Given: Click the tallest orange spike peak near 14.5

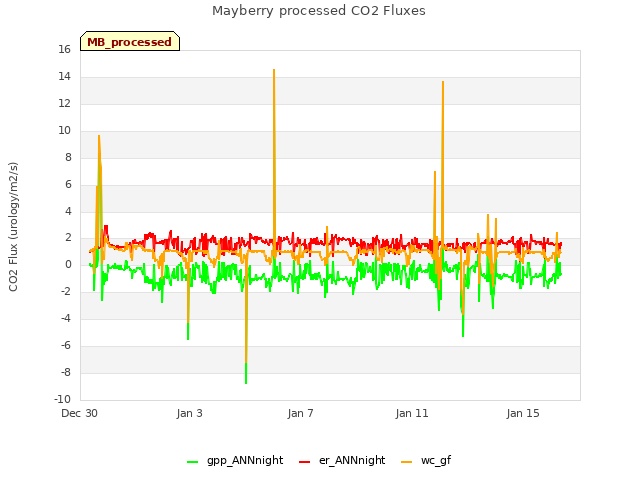Looking at the screenshot, I should point(274,70).
